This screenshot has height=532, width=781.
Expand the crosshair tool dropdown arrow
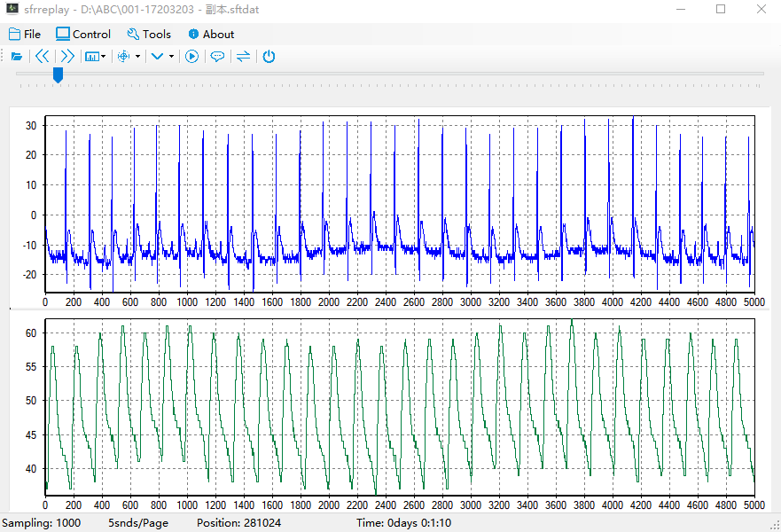[138, 57]
